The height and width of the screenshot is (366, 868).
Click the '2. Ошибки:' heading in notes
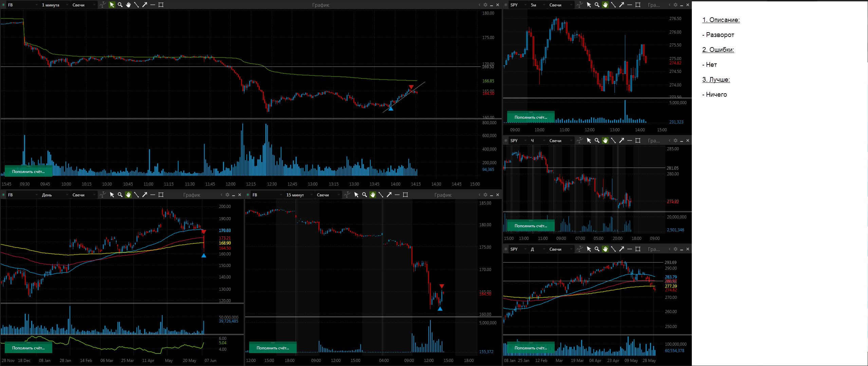point(718,50)
